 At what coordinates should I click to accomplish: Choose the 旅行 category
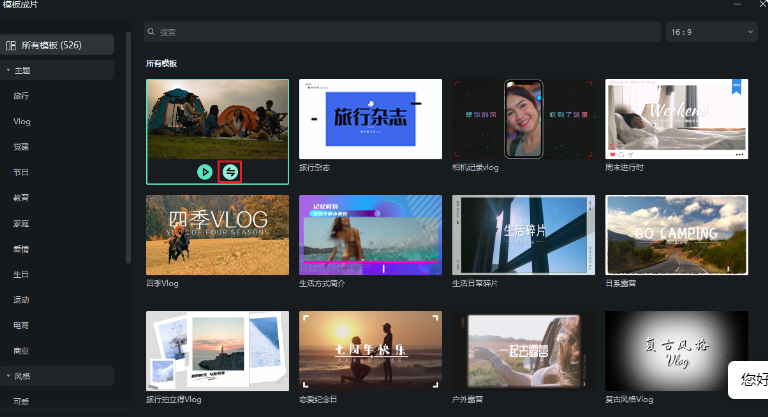pyautogui.click(x=21, y=96)
